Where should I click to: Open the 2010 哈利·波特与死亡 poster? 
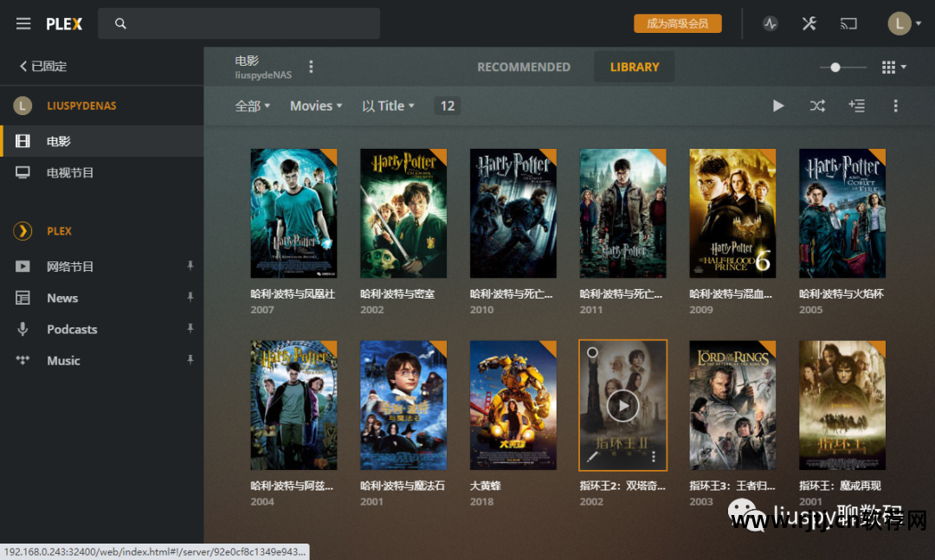coord(513,214)
